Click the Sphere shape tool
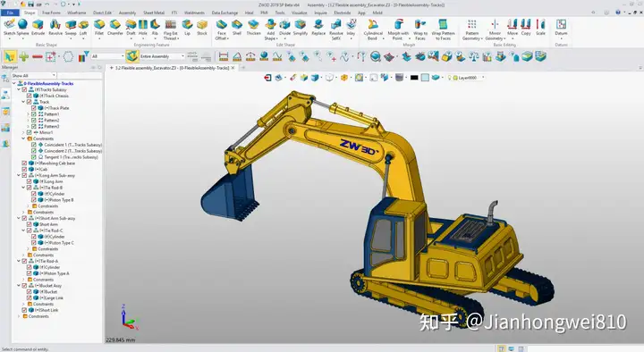The image size is (644, 352). pyautogui.click(x=22, y=27)
